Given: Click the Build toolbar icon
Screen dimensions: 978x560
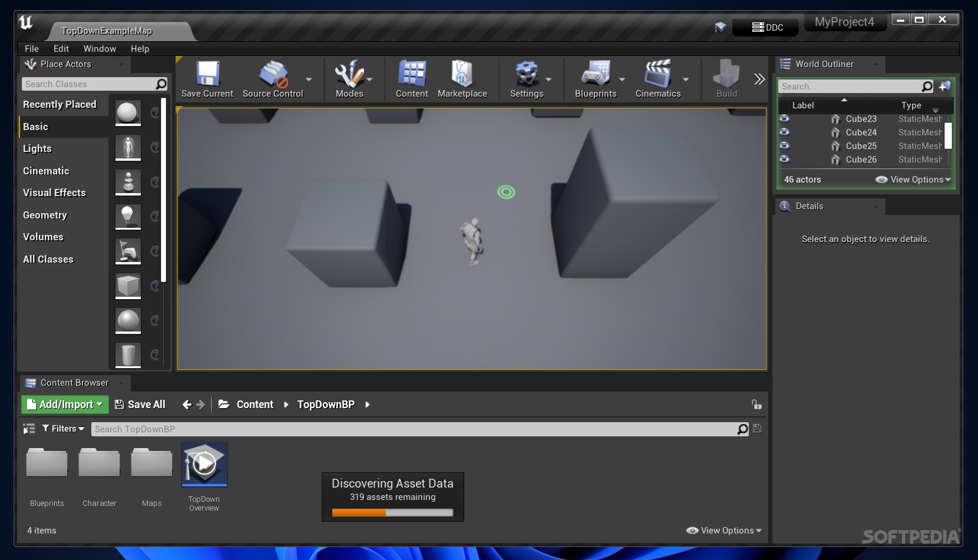Looking at the screenshot, I should coord(726,75).
